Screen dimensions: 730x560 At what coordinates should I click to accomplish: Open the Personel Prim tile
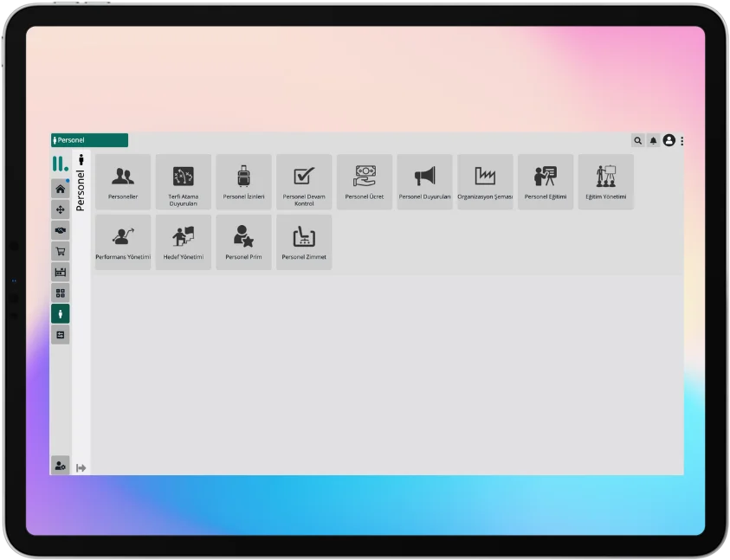click(x=243, y=242)
